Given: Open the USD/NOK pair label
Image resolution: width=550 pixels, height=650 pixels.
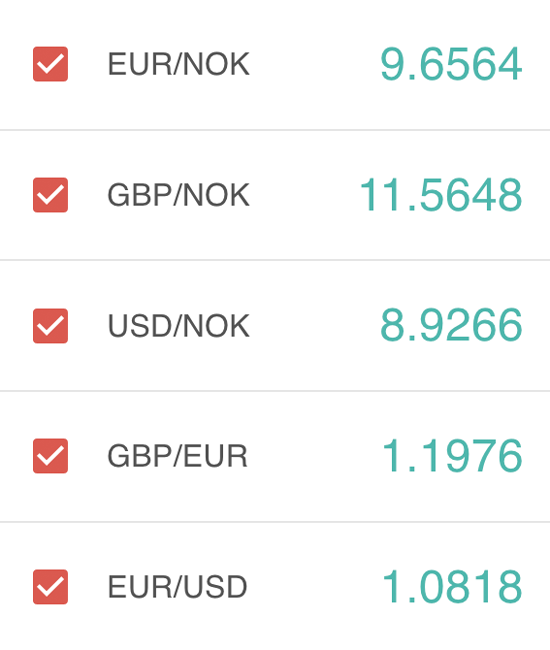Looking at the screenshot, I should pyautogui.click(x=179, y=326).
